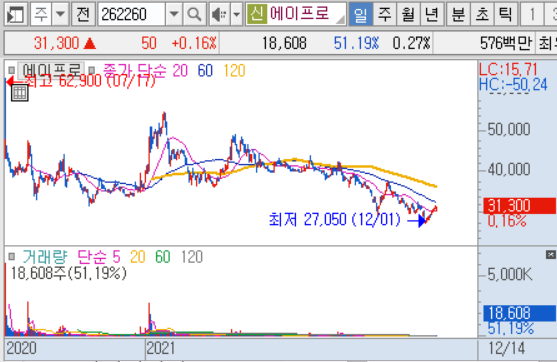The height and width of the screenshot is (362, 557).
Task: Click the HC:-50.24 indicator
Action: (513, 85)
